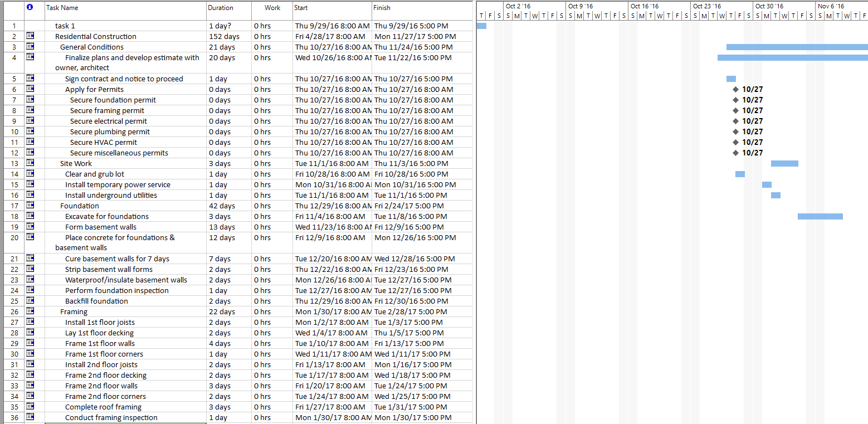868x424 pixels.
Task: Click the Apply for Permits milestone diamond
Action: 736,89
